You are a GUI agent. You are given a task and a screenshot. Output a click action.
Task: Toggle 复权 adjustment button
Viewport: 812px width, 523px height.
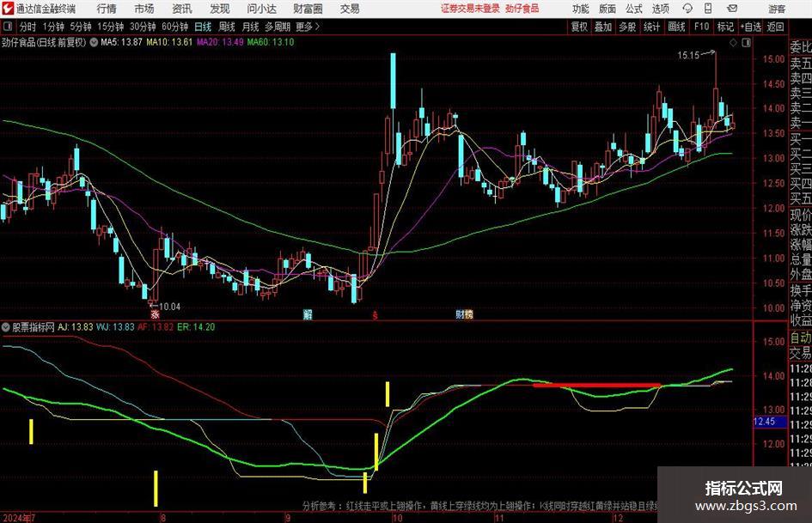pos(579,27)
